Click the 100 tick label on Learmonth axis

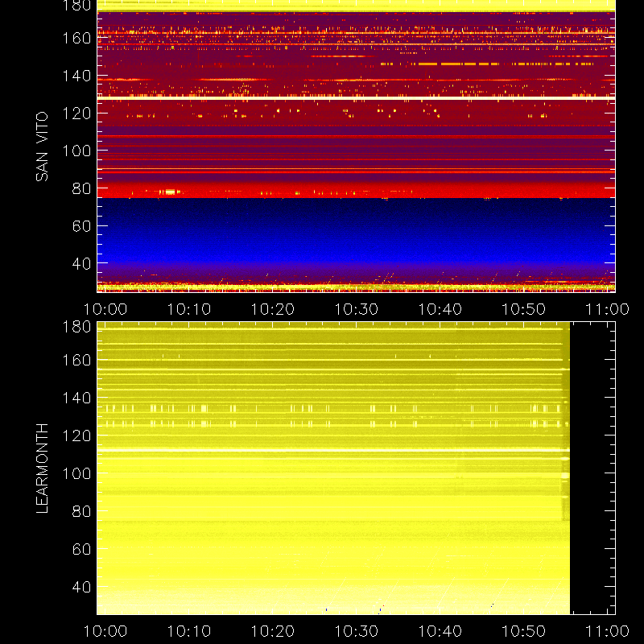point(76,473)
